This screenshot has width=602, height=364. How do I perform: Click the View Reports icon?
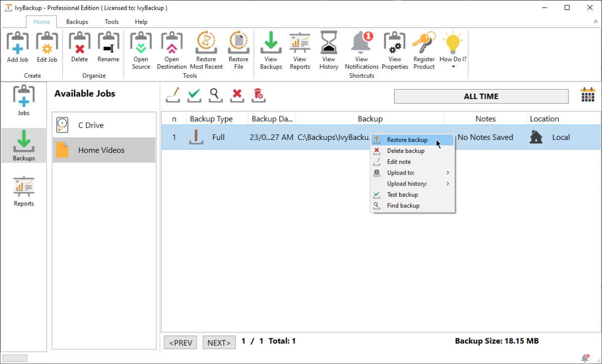coord(299,48)
